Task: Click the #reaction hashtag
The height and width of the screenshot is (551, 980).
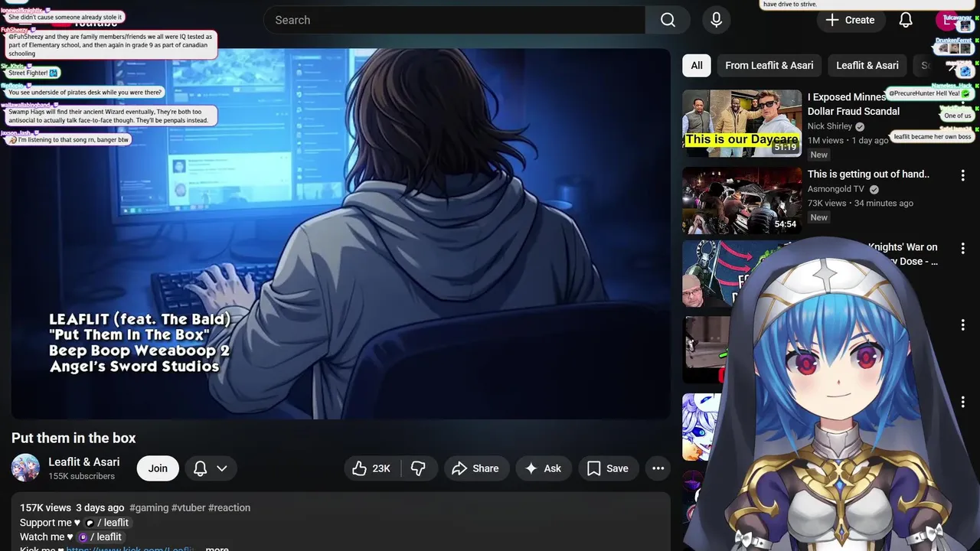Action: click(x=230, y=507)
